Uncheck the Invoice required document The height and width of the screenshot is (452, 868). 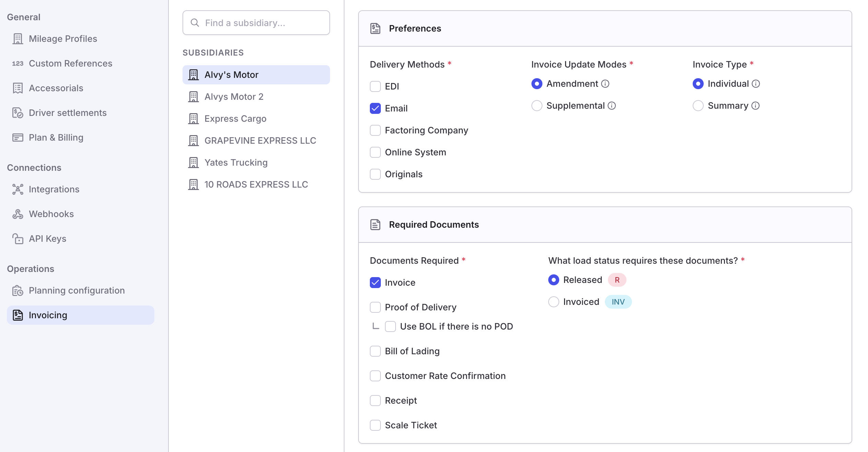pyautogui.click(x=375, y=283)
